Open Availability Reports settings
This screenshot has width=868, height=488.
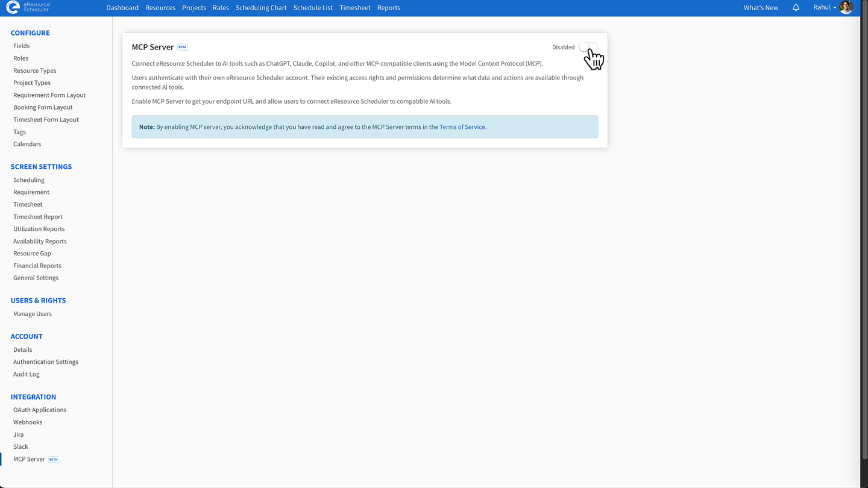[40, 241]
